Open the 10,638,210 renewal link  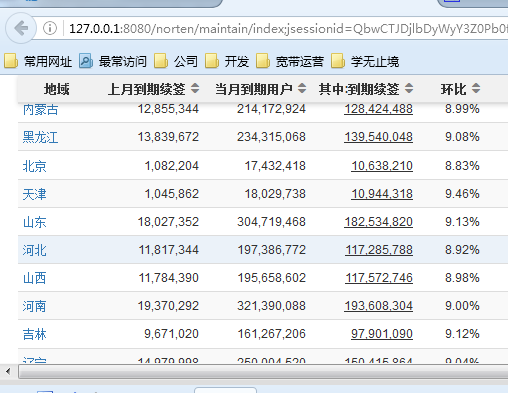click(x=382, y=166)
